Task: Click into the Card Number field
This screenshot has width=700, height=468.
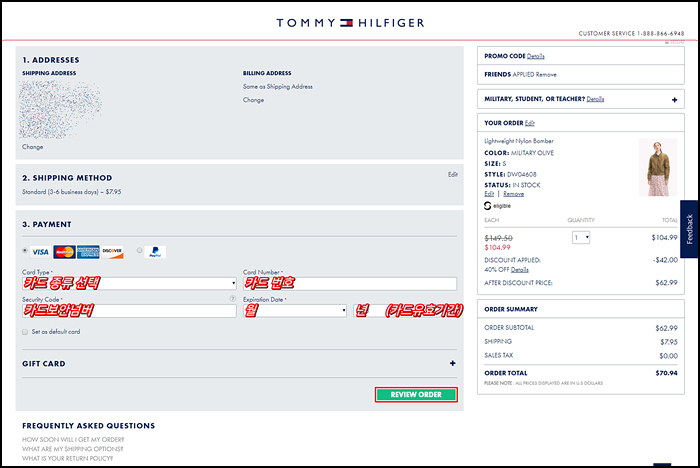Action: pyautogui.click(x=350, y=283)
